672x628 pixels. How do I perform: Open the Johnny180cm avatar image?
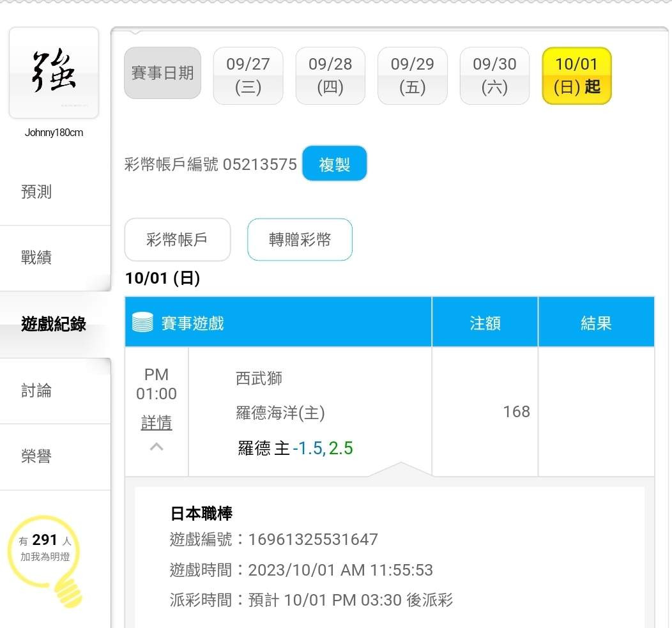54,72
